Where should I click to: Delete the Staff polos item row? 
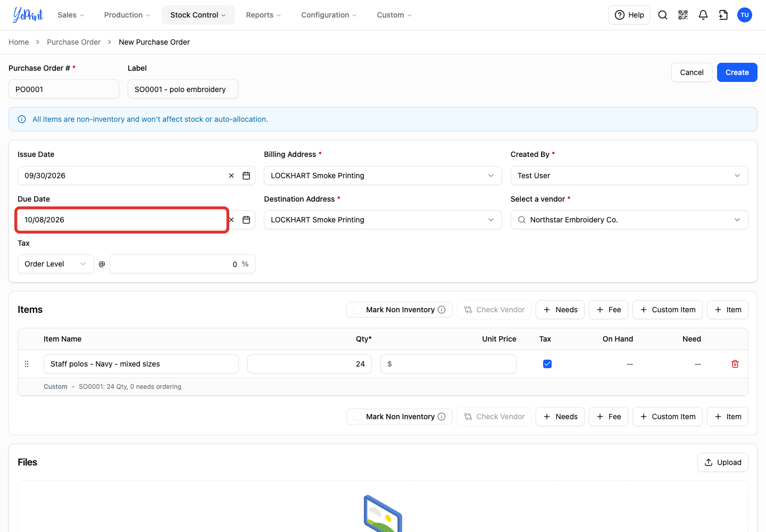pyautogui.click(x=735, y=364)
